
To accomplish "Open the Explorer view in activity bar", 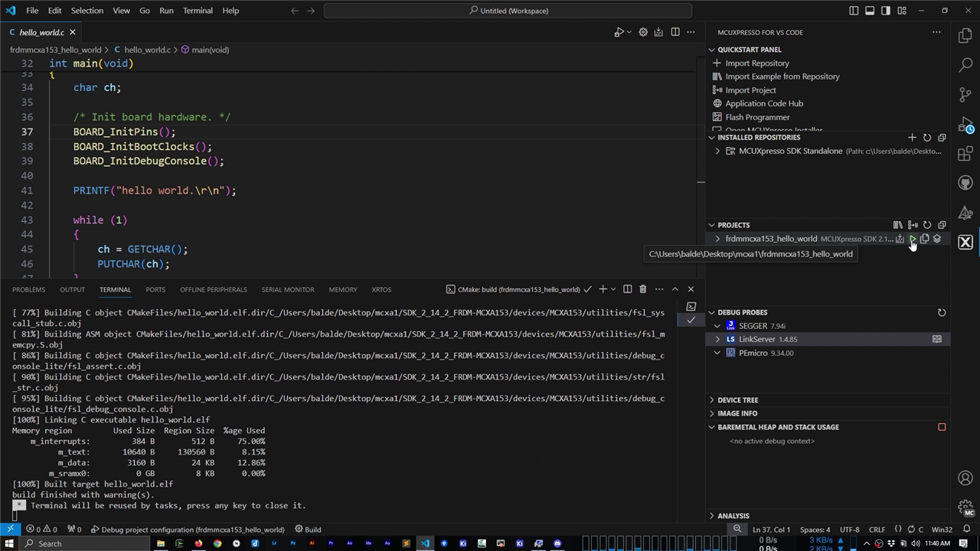I will coord(965,36).
